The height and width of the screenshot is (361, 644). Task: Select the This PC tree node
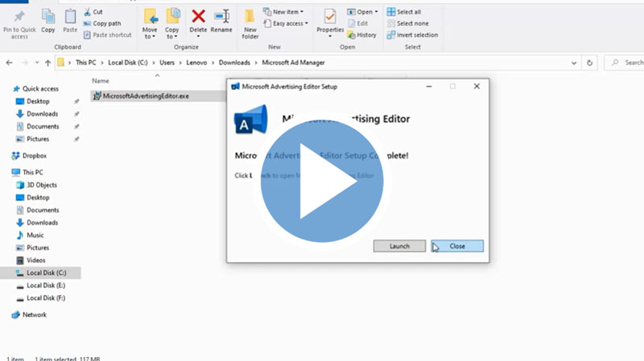pos(27,172)
